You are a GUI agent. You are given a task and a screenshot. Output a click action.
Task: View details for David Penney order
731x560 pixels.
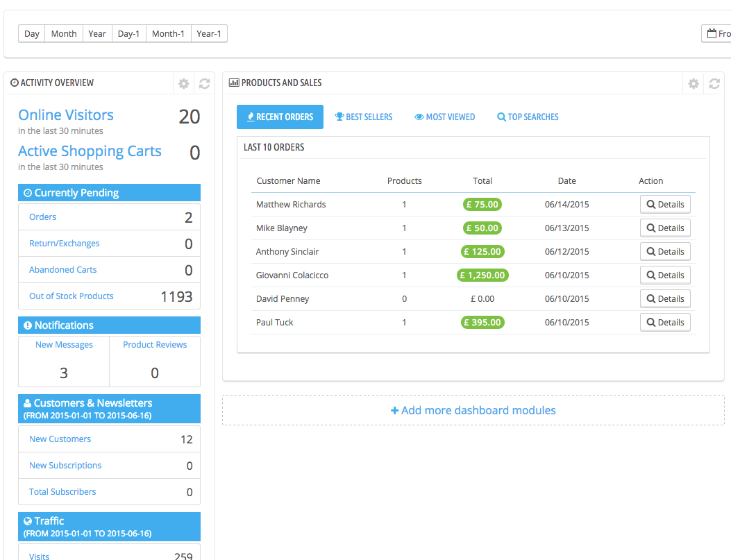[665, 299]
